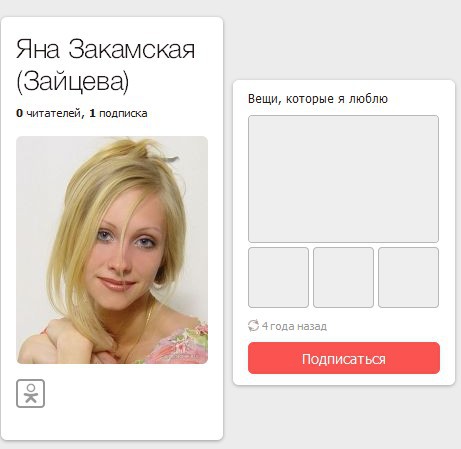Select the large empty collection placeholder
461x449 pixels.
coord(343,179)
